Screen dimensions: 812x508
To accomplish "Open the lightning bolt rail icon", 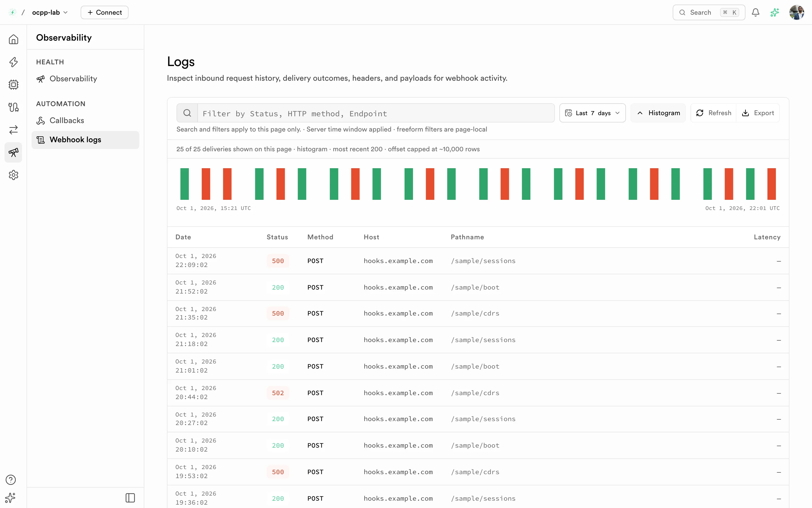I will 14,62.
